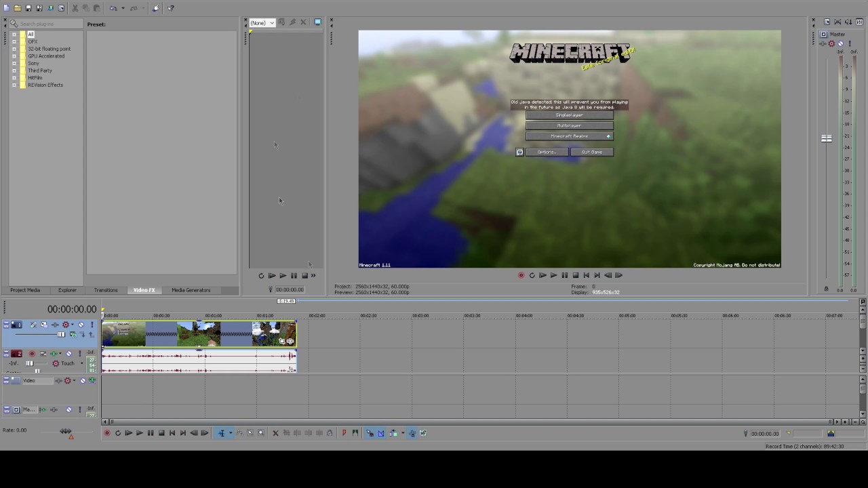The width and height of the screenshot is (868, 488).
Task: Switch to the Explorer tab
Action: click(x=67, y=290)
